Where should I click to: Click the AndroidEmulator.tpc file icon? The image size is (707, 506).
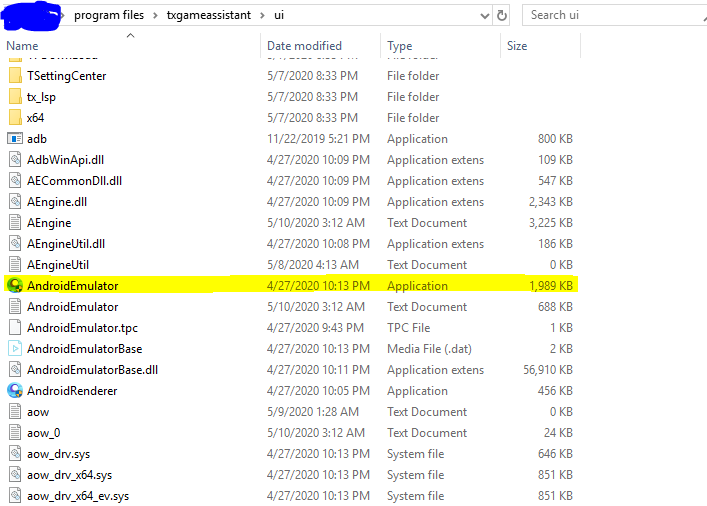tap(15, 327)
